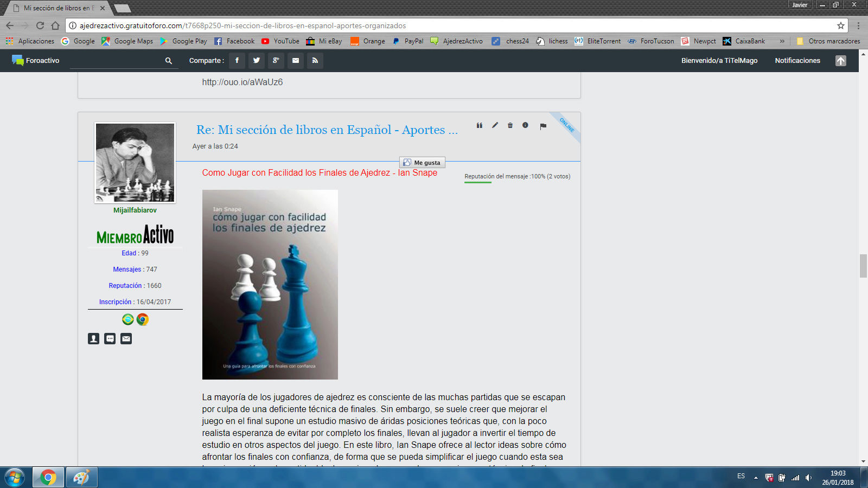Screen dimensions: 868x488
Task: Expand hidden bookmarks with the chevron
Action: pos(782,41)
